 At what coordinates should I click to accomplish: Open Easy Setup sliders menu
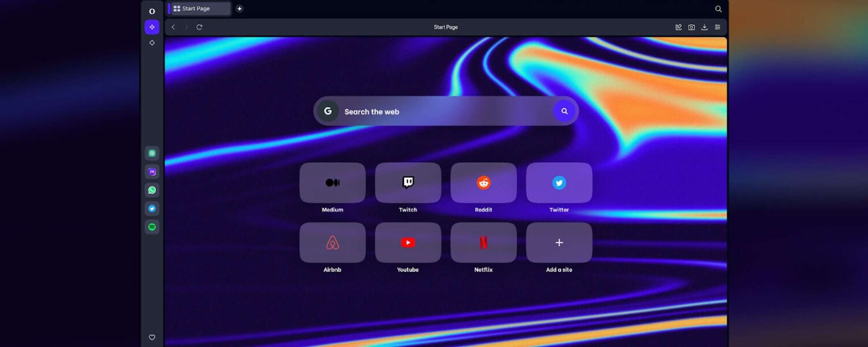pos(717,27)
